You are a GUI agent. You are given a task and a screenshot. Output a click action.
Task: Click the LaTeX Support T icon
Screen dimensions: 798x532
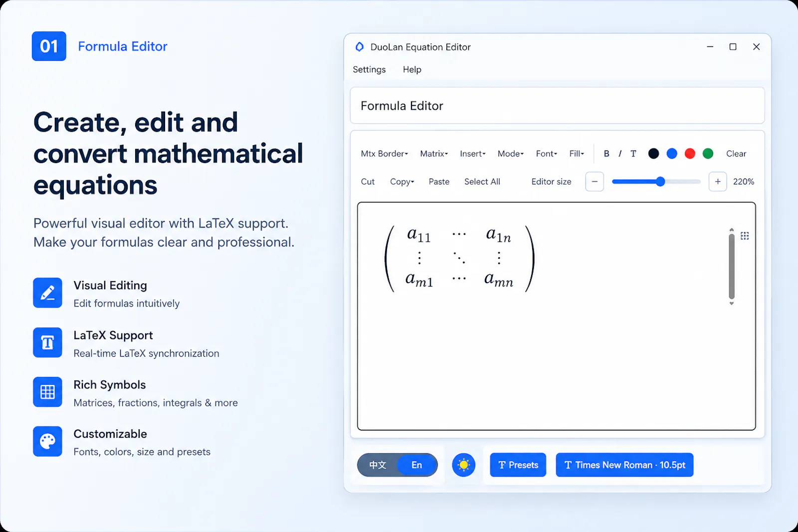coord(47,343)
